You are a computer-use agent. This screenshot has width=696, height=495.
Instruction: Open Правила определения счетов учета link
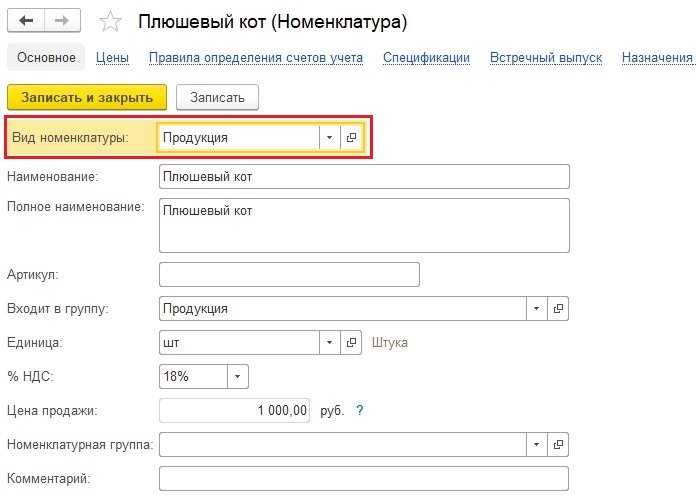(256, 58)
